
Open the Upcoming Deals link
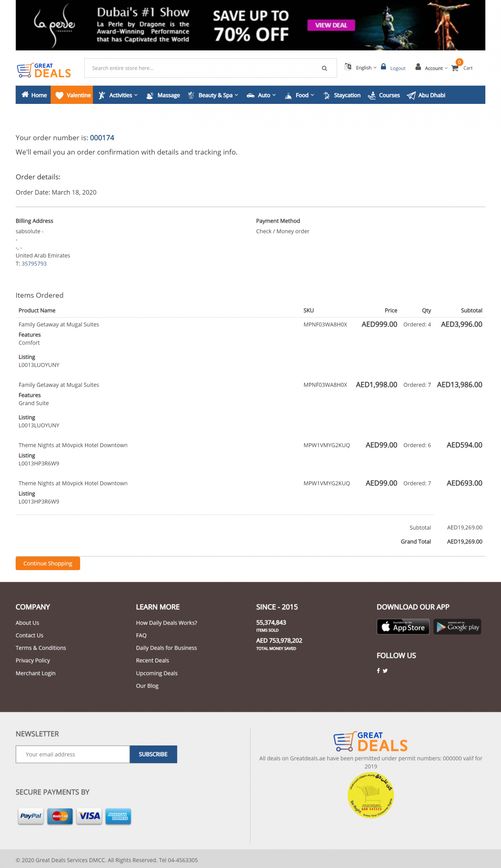click(x=156, y=673)
